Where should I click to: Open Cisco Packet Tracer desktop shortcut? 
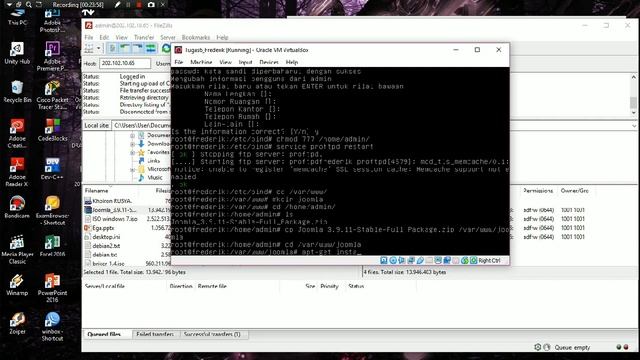(x=52, y=95)
